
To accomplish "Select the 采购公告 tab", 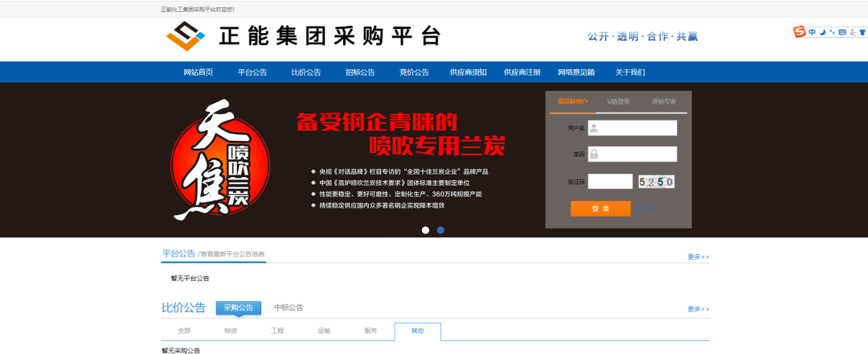I will click(x=238, y=307).
